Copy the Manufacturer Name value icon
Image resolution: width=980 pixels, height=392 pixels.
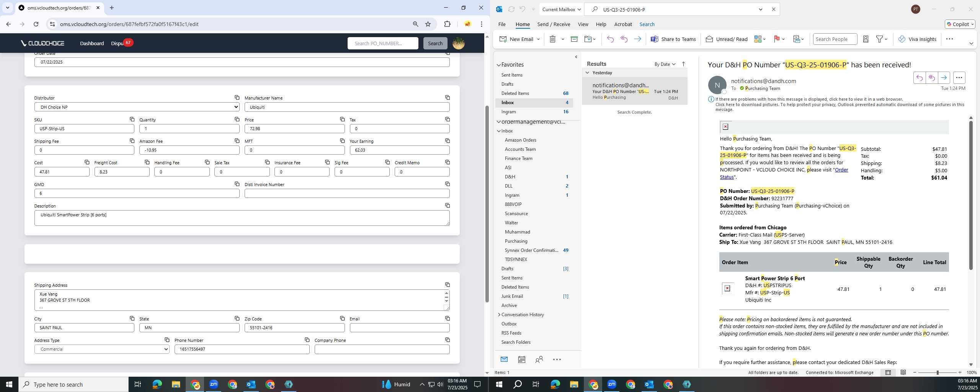click(x=448, y=98)
